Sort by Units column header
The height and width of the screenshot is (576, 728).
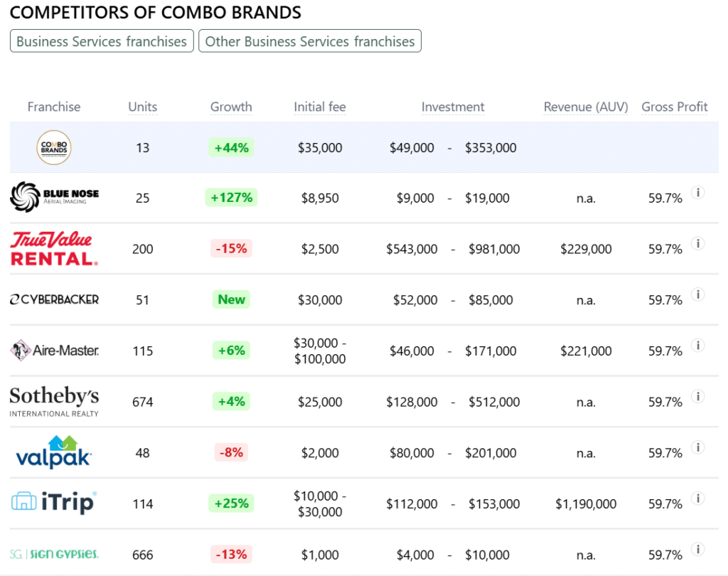point(142,107)
